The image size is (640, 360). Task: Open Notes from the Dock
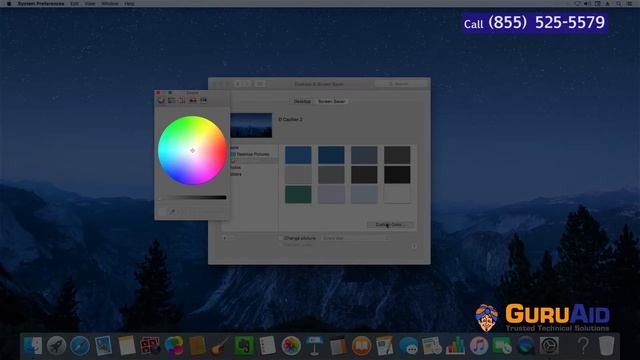pyautogui.click(x=127, y=346)
